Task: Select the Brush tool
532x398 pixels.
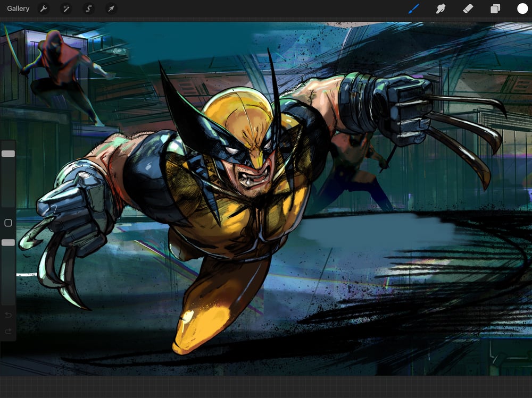Action: click(x=413, y=9)
